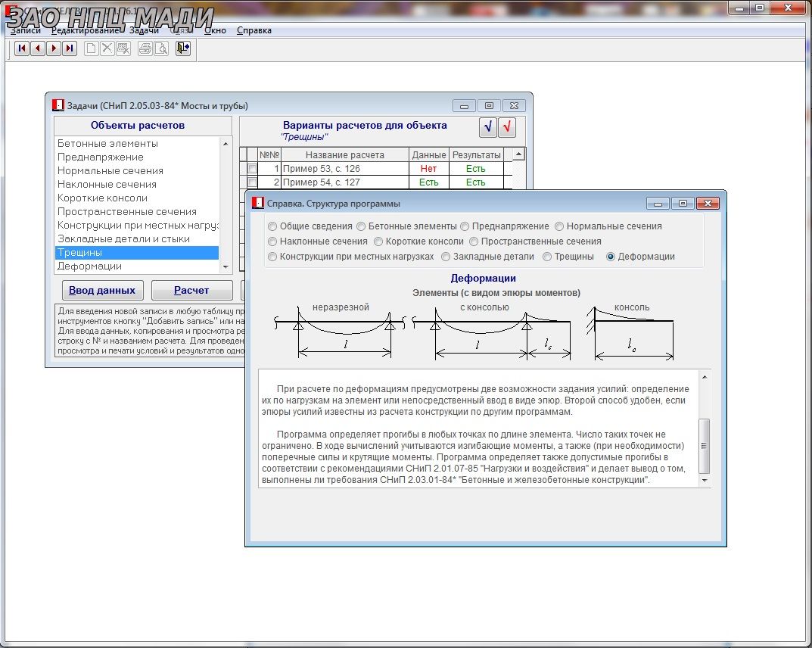
Task: Click up arrow of calculations table scrollbar
Action: [518, 154]
